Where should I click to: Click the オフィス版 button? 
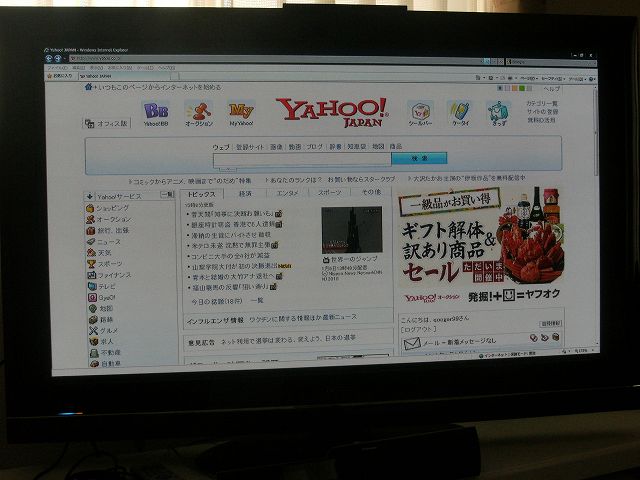pos(107,123)
